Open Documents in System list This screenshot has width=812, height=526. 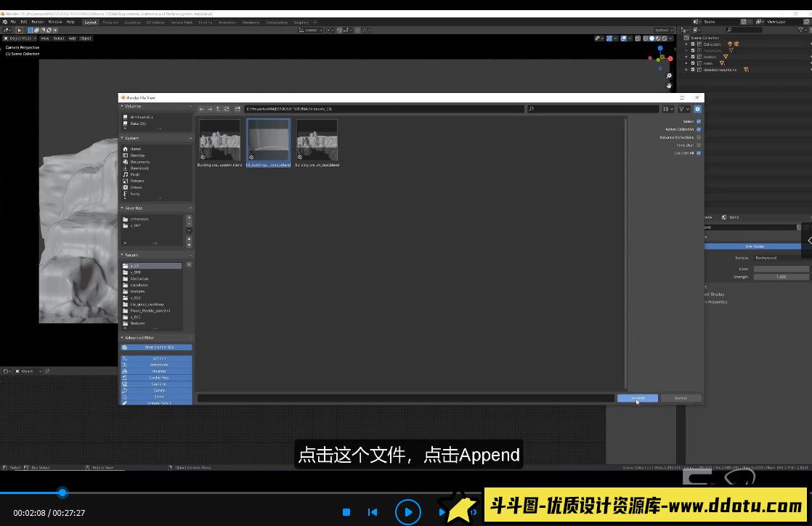point(139,162)
